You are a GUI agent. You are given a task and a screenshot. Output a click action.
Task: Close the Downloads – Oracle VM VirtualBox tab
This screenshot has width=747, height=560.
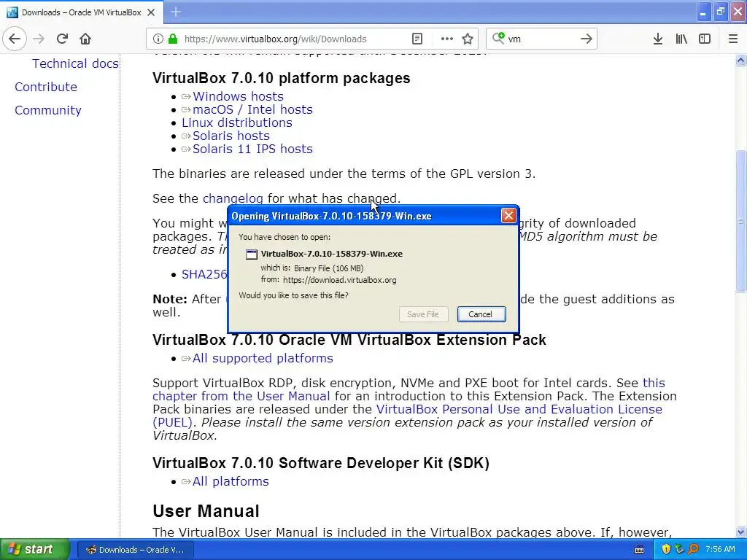151,12
